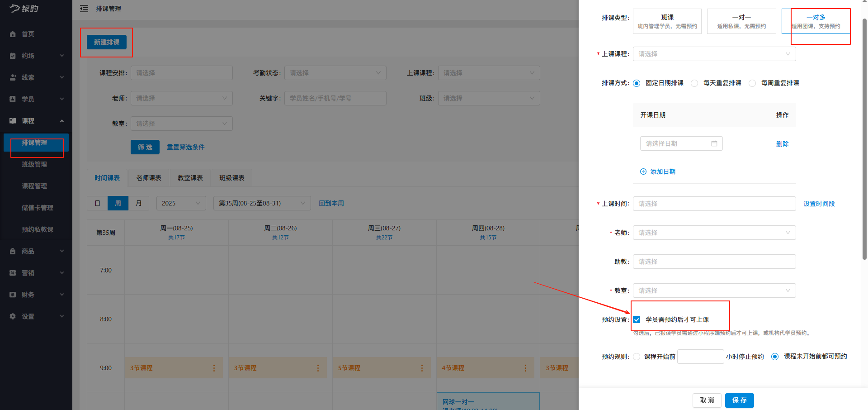868x410 pixels.
Task: Click the three-dot menu on Monday's 3节课程 card
Action: [214, 368]
